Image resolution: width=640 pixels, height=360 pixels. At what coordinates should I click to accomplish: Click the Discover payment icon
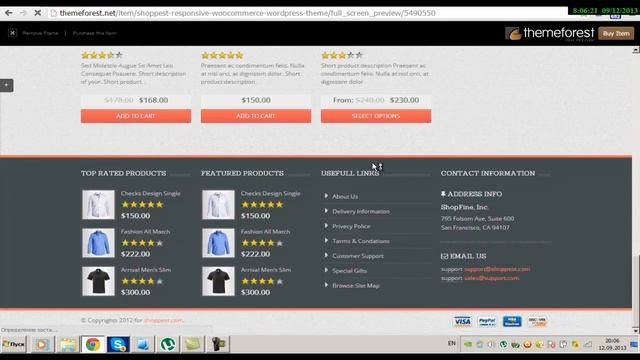pos(537,322)
